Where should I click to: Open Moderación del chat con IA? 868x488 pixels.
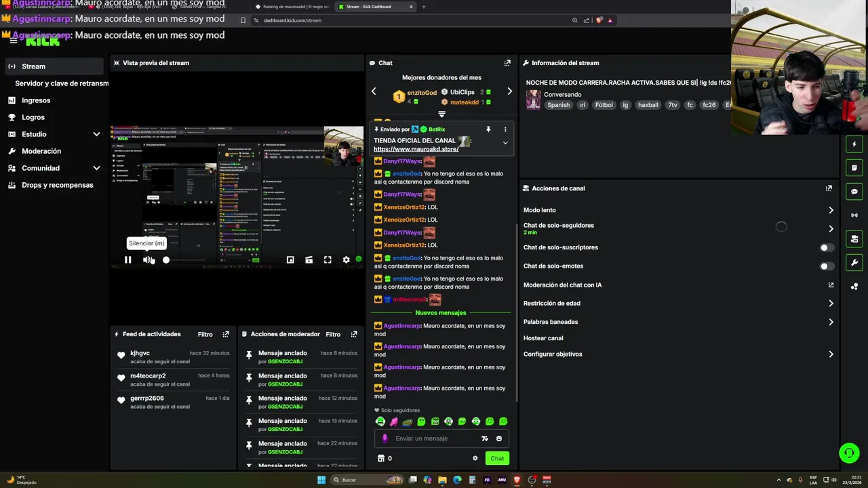[x=678, y=285]
